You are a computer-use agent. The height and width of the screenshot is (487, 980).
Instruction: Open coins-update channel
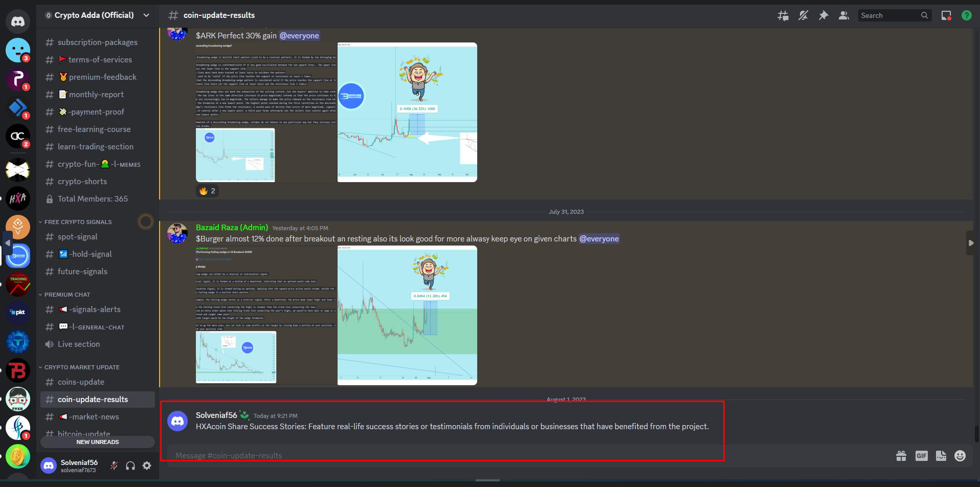click(x=97, y=382)
